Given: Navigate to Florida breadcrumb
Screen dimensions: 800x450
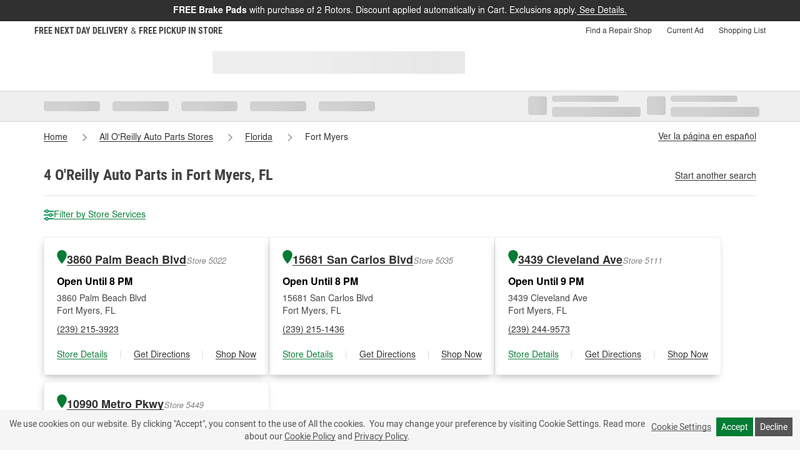Looking at the screenshot, I should tap(258, 137).
